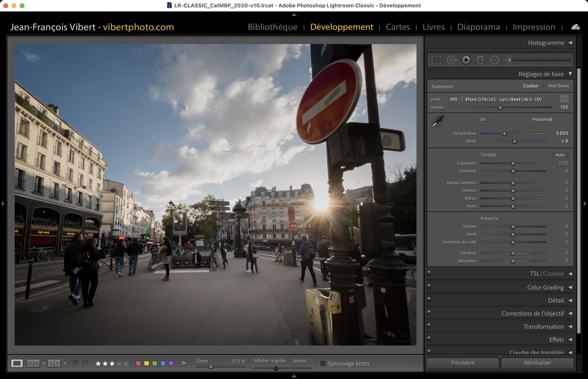Pick the Radial Filter tool

[494, 60]
